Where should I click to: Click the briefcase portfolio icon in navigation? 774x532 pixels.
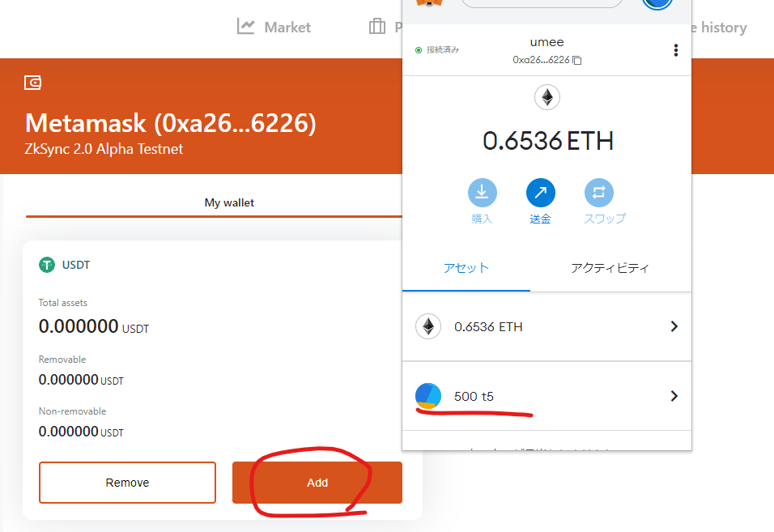[377, 26]
